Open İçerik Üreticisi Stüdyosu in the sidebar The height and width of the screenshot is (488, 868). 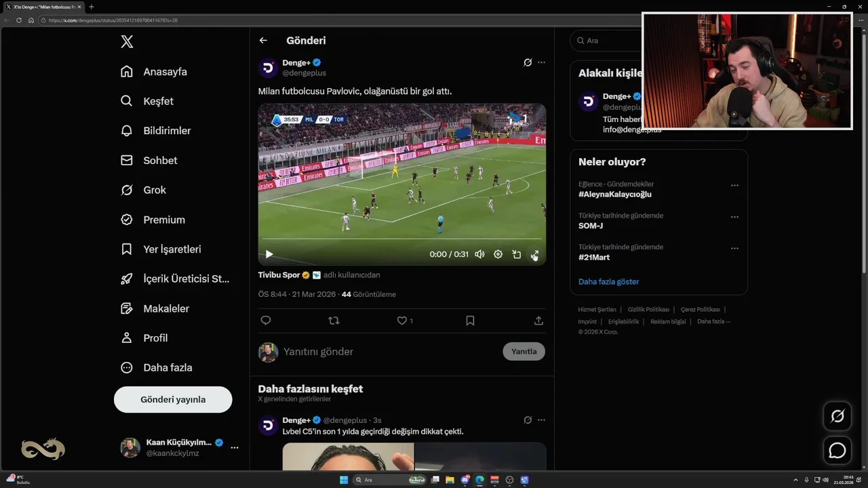point(174,279)
